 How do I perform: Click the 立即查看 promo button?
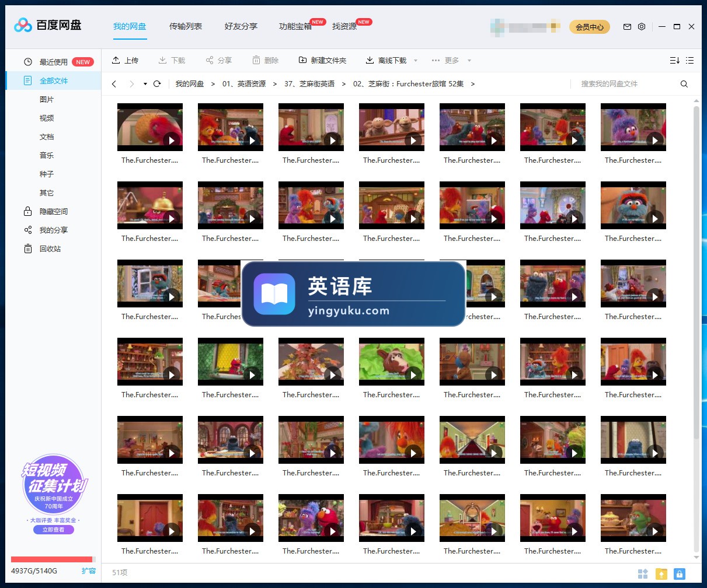click(x=54, y=530)
